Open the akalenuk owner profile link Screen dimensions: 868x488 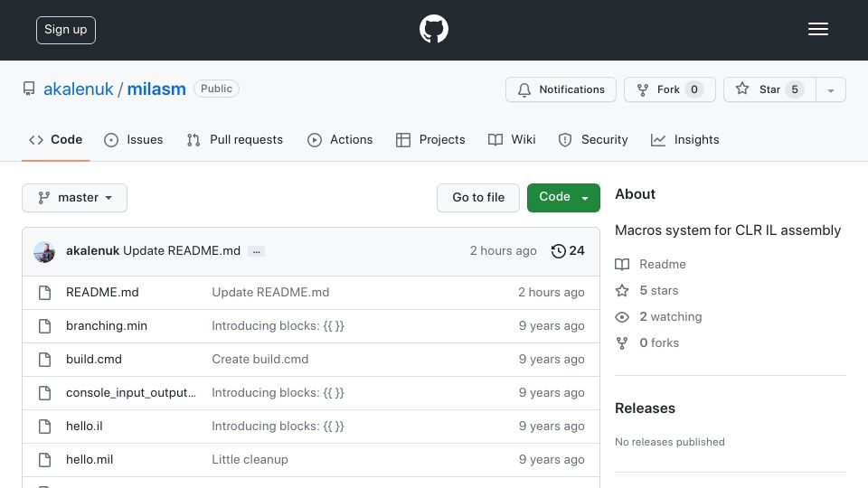(78, 89)
